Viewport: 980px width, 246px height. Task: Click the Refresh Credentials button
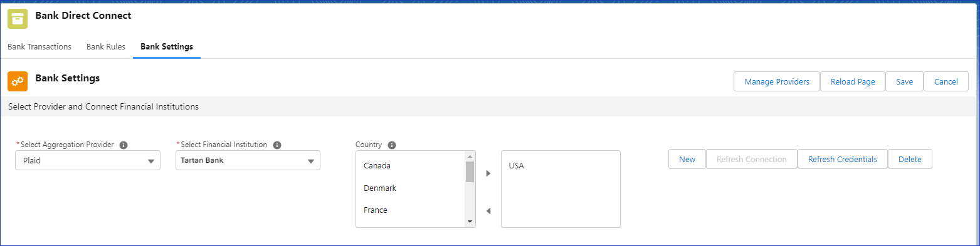coord(843,159)
